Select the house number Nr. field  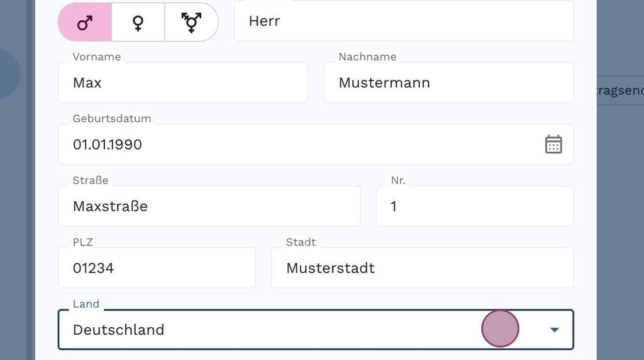click(x=474, y=206)
